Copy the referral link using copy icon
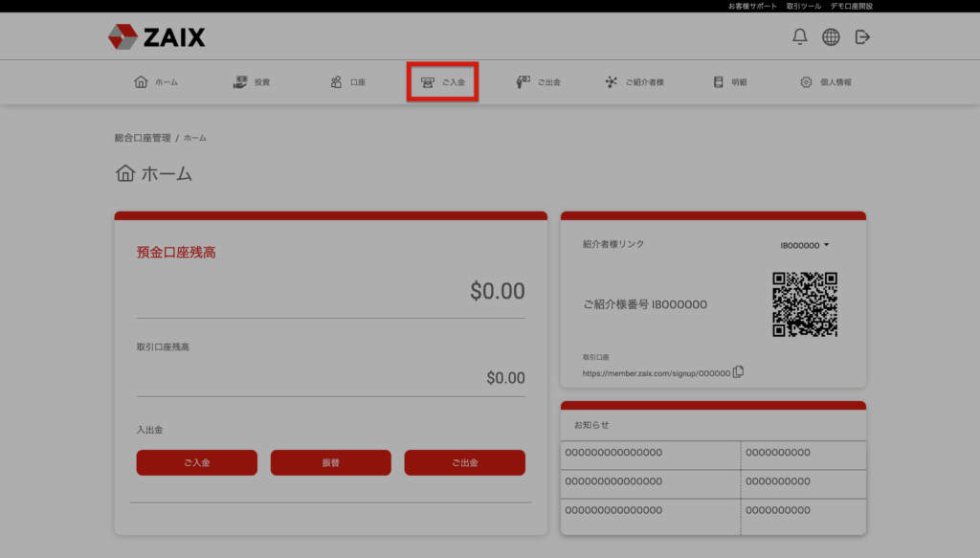Viewport: 980px width, 558px height. [x=738, y=372]
